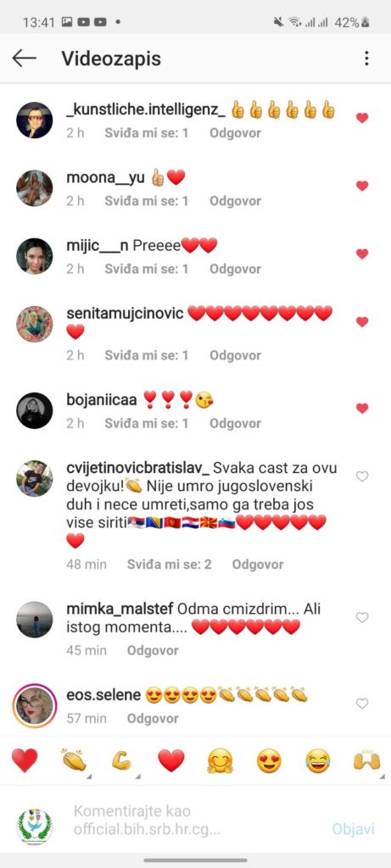Insert flexed biceps emoji from quick bar
This screenshot has height=868, width=391.
point(122,760)
